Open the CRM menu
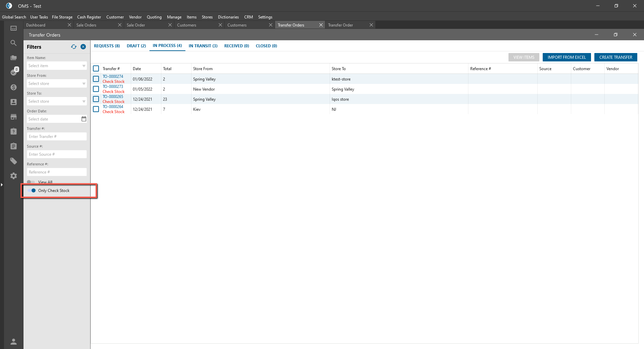Screen dimensions: 644x349 coord(249,17)
